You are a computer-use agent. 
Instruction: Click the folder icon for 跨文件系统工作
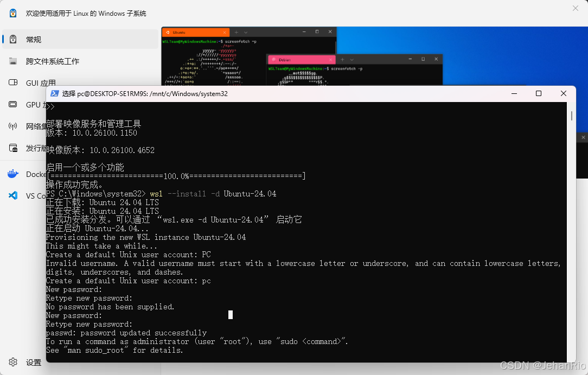[13, 61]
